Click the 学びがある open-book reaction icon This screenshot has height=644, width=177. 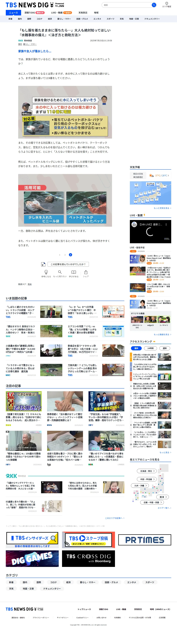pos(74,272)
